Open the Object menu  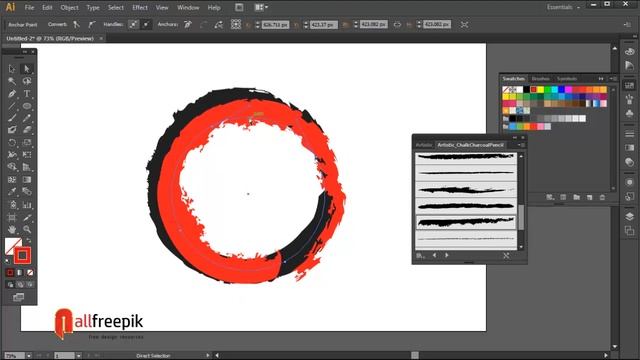point(69,7)
